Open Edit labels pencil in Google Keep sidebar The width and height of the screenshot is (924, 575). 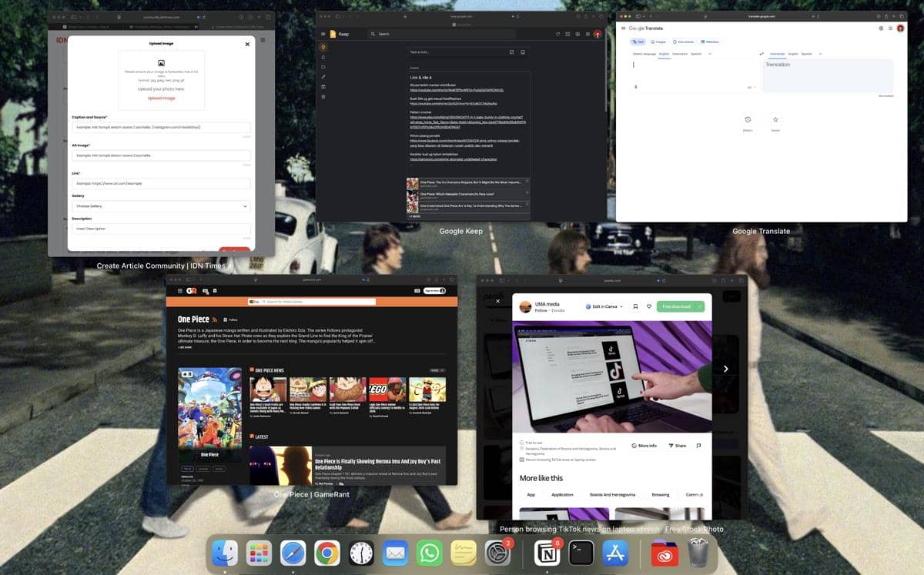(323, 76)
